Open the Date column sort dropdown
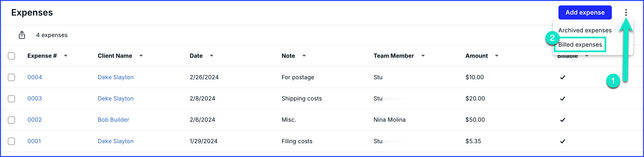 coord(211,56)
